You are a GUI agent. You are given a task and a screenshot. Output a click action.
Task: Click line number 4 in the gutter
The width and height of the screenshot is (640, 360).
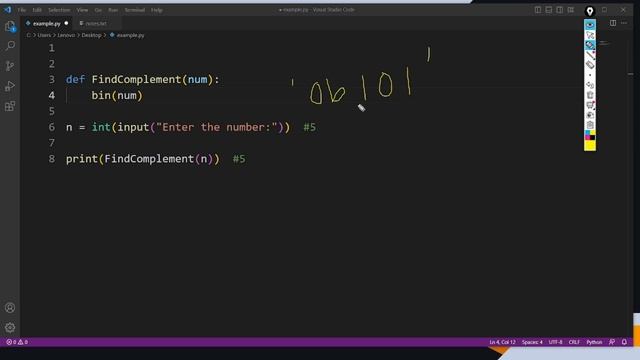click(51, 96)
